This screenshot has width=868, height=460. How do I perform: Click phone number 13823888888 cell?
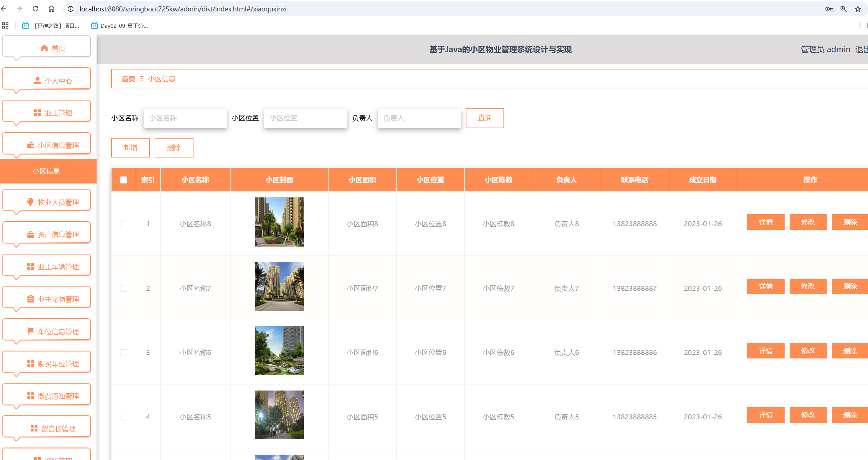click(x=635, y=224)
